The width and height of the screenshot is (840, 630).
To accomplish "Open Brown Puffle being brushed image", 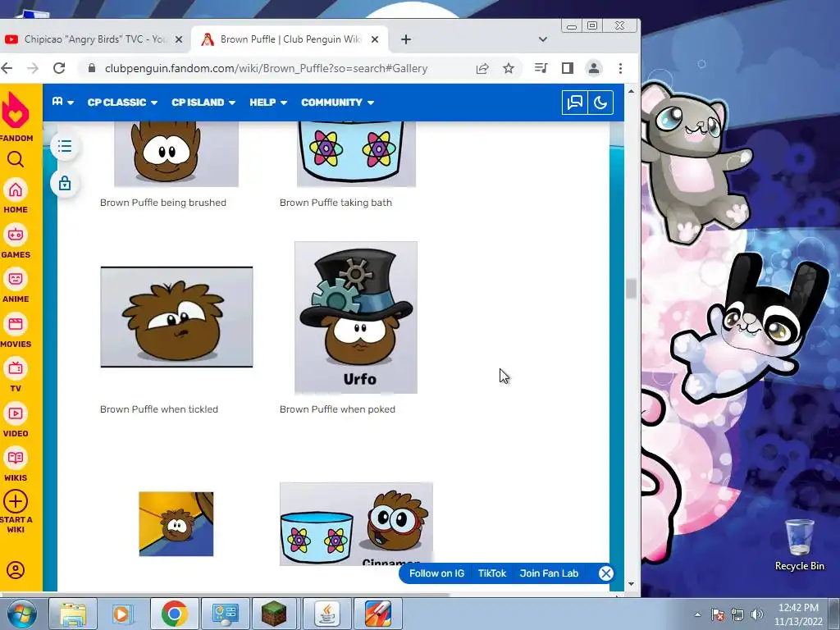I will [176, 154].
